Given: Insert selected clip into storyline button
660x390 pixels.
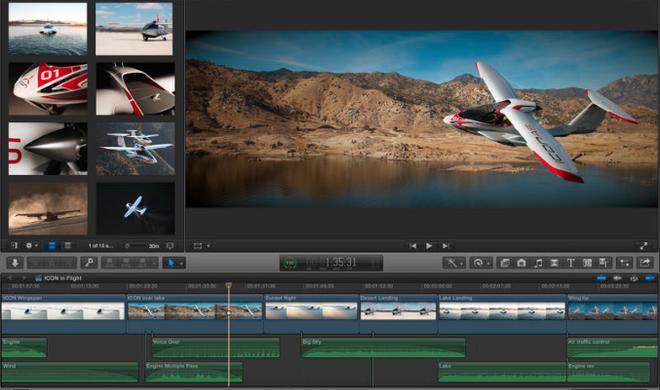Looking at the screenshot, I should [x=126, y=263].
